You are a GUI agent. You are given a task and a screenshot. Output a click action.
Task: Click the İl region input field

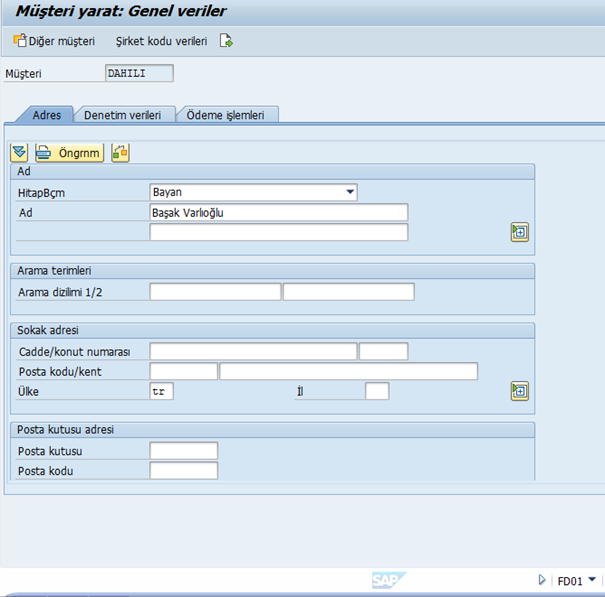[x=377, y=391]
